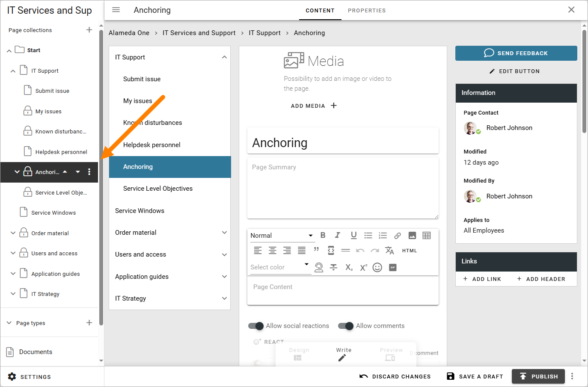Open the Select color picker dropdown
The height and width of the screenshot is (387, 588).
(280, 267)
